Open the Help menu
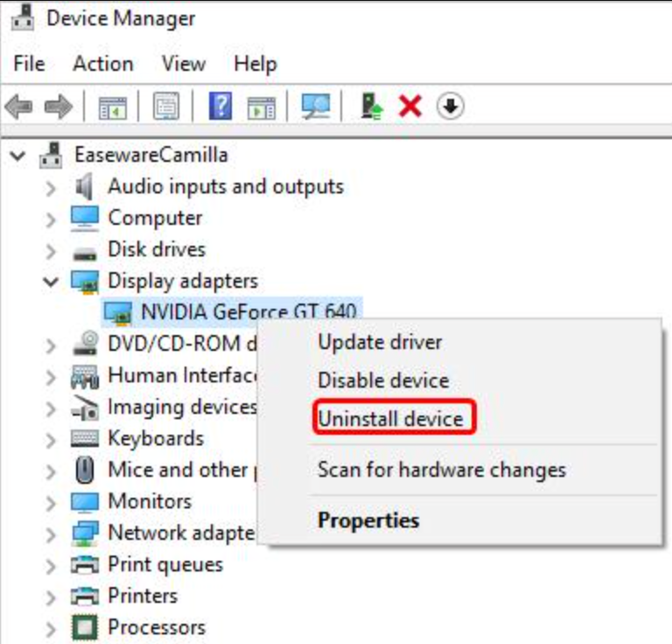This screenshot has width=672, height=644. (x=255, y=65)
